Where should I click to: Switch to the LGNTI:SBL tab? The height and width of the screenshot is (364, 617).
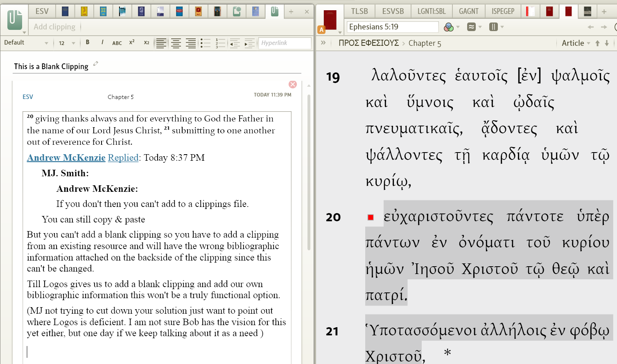tap(432, 11)
